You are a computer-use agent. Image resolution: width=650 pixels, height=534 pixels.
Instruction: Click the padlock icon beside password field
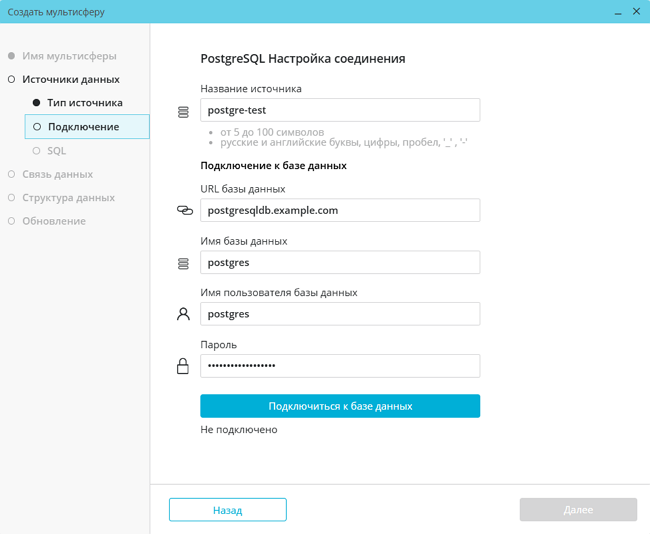(x=183, y=367)
